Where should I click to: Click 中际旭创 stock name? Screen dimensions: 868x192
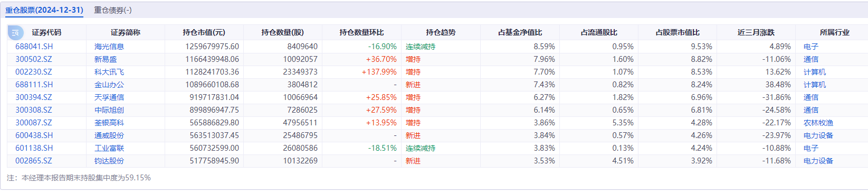[109, 110]
